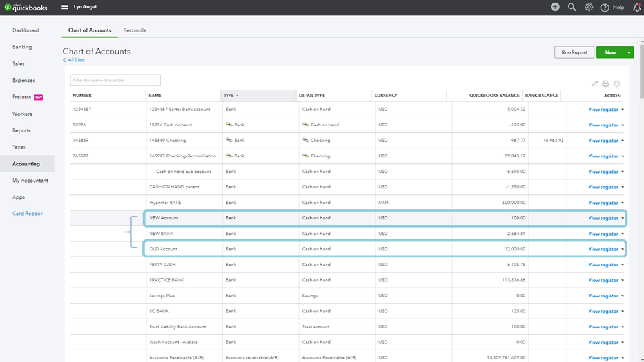Open table settings gear icon

click(616, 84)
